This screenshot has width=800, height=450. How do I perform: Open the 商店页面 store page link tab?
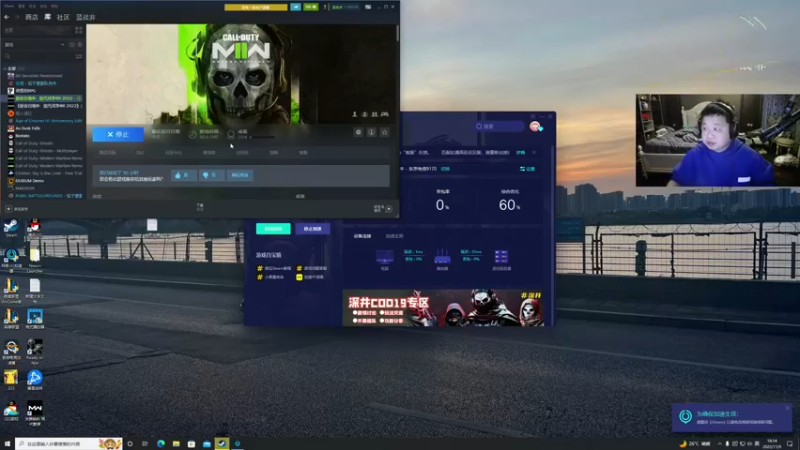pyautogui.click(x=108, y=153)
